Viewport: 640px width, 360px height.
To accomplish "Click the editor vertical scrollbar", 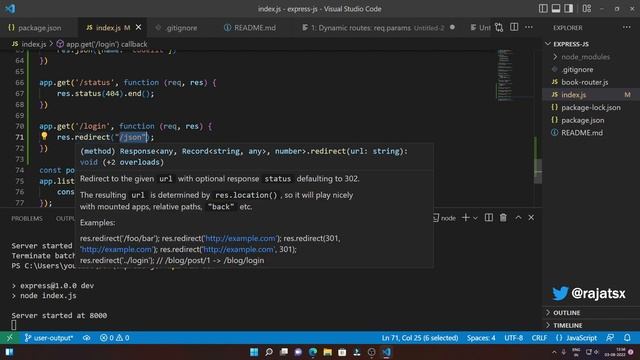I will (x=538, y=171).
